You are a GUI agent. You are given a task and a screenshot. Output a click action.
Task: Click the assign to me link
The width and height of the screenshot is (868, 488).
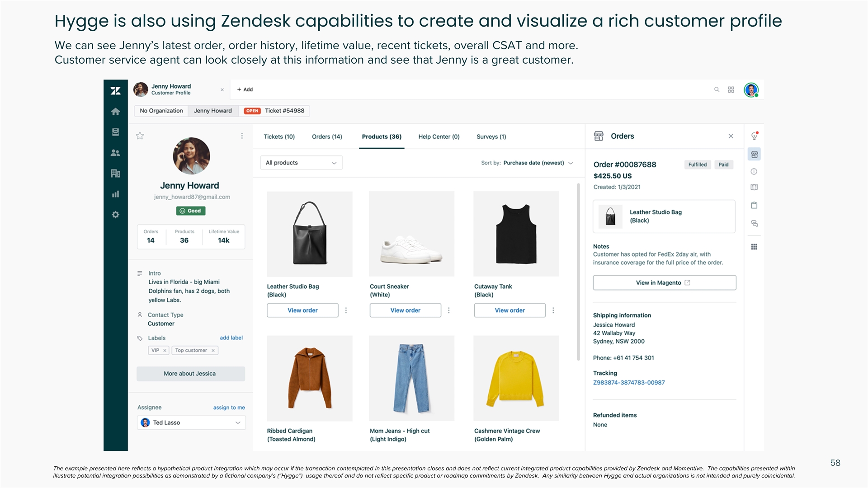(229, 408)
